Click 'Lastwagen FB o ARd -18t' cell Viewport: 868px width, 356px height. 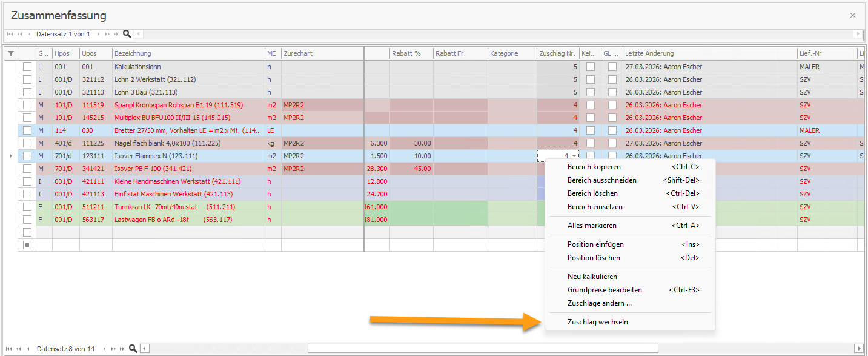tap(188, 220)
